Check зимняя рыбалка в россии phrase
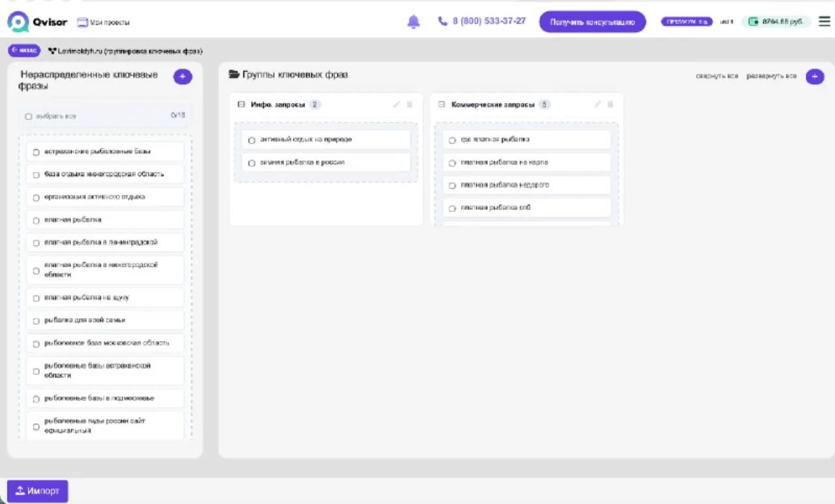The width and height of the screenshot is (835, 504). 252,163
